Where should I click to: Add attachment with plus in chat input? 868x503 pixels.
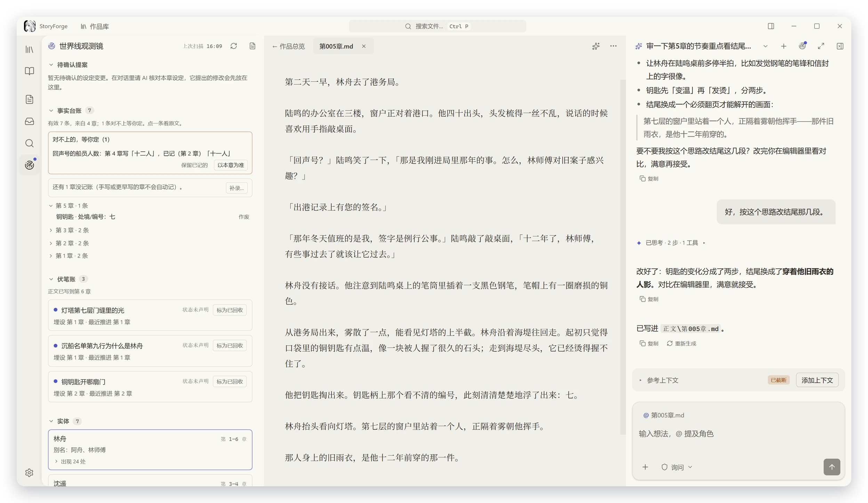(x=645, y=467)
